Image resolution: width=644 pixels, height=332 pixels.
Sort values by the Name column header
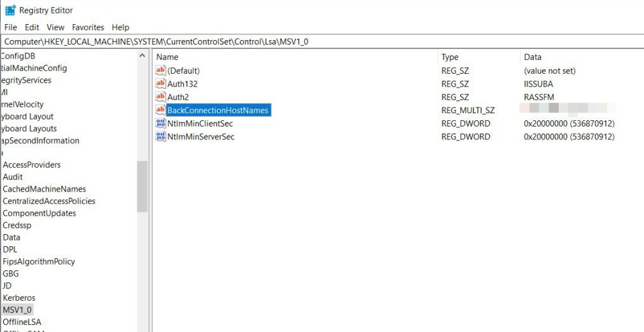click(x=167, y=57)
